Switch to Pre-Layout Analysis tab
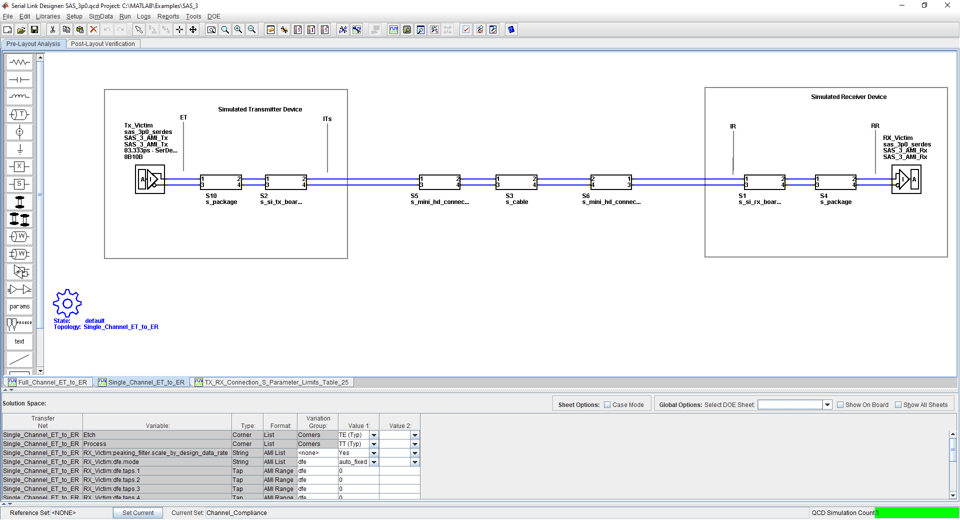The height and width of the screenshot is (520, 960). [33, 44]
